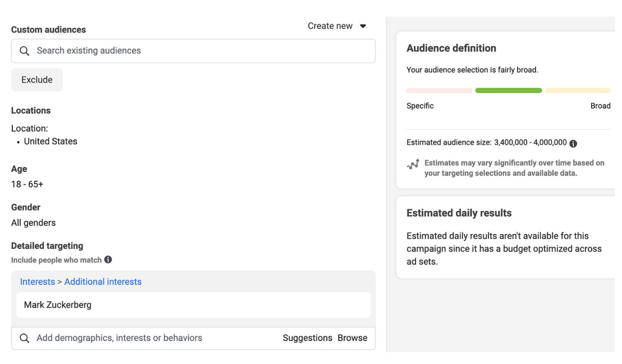Click the Exclude button
Screen dimensions: 622x364
pyautogui.click(x=37, y=79)
